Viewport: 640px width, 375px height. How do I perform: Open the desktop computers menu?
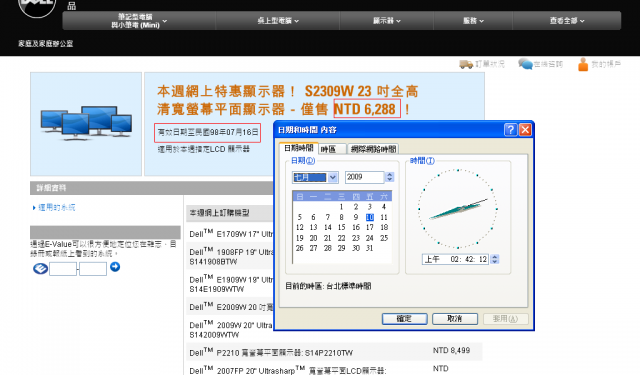pyautogui.click(x=278, y=20)
